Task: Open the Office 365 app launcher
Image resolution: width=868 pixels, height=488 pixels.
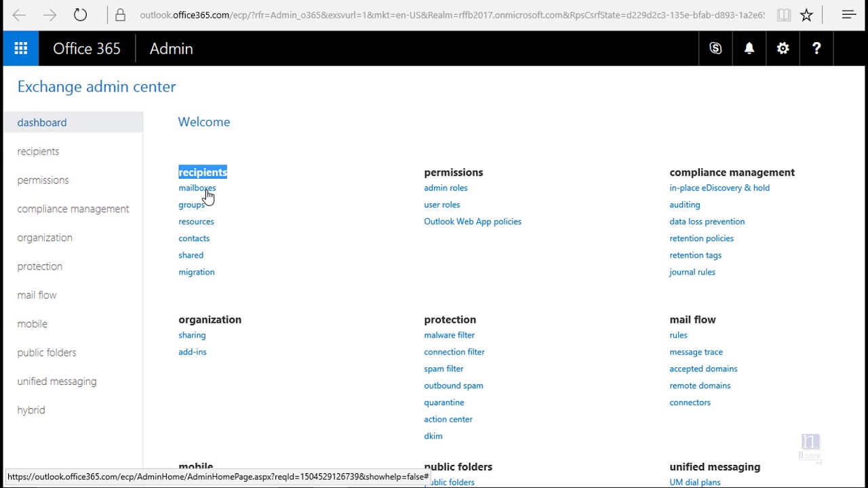Action: pos(21,48)
